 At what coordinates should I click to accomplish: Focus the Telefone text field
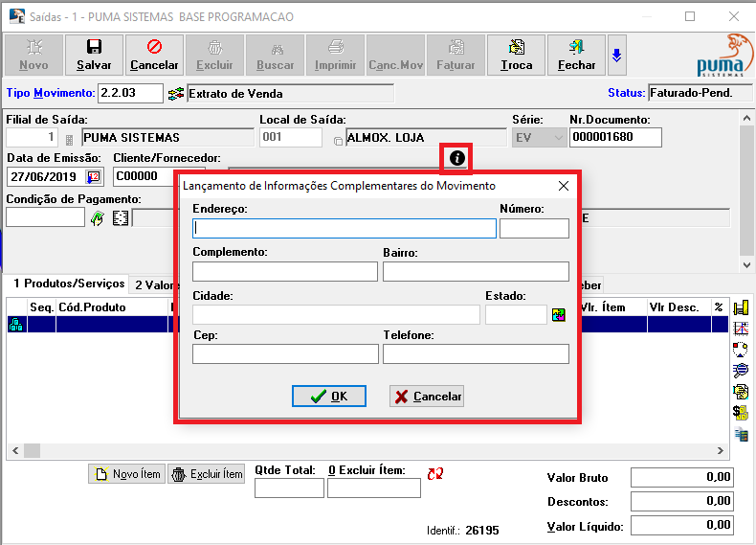476,354
